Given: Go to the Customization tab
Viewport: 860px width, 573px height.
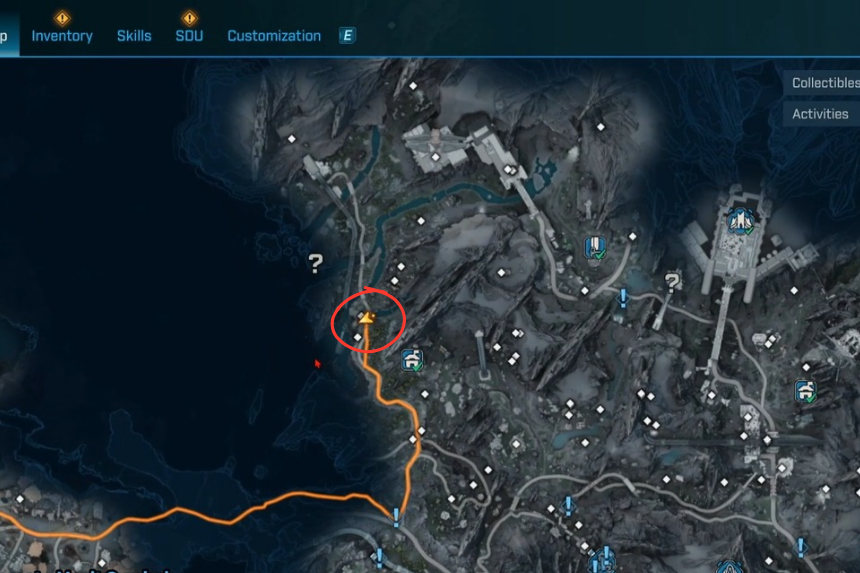Looking at the screenshot, I should 274,36.
